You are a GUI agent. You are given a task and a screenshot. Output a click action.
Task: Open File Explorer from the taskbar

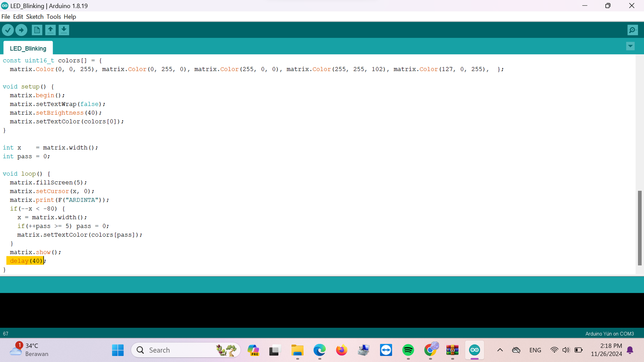pos(297,350)
